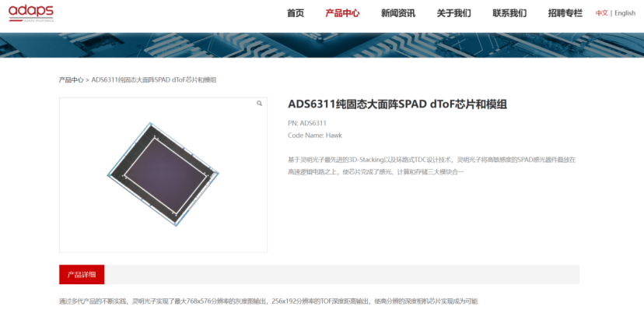Click the 768x576 resolution details paragraph
This screenshot has height=310, width=644.
268,301
